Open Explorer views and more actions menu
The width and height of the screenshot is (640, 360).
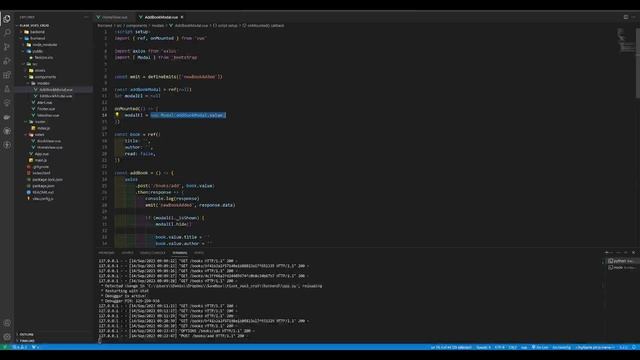point(86,17)
